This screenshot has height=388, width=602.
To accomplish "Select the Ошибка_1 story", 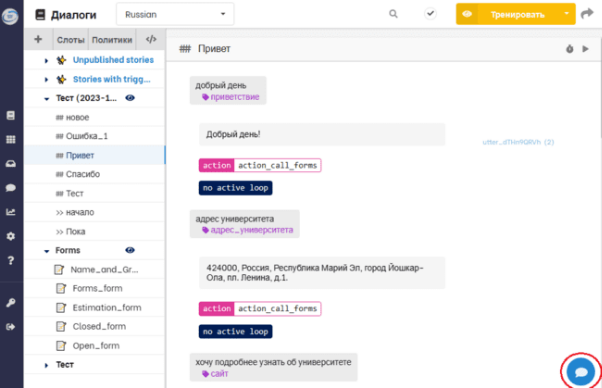I will click(x=95, y=136).
